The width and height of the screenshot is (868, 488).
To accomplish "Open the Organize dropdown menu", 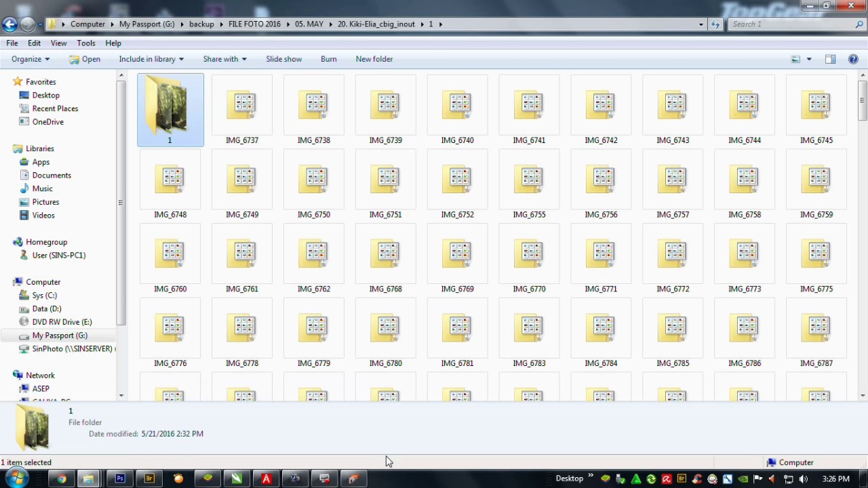I will pyautogui.click(x=30, y=59).
